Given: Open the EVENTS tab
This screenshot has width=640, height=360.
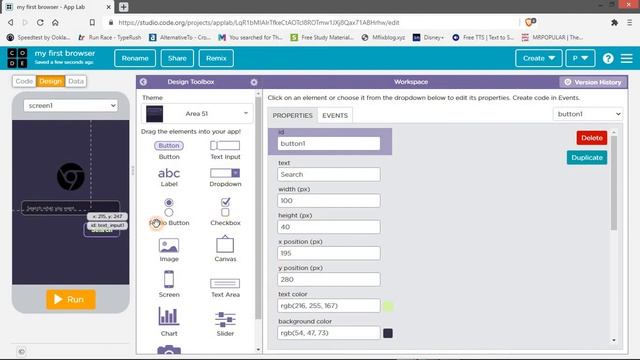Looking at the screenshot, I should 335,116.
